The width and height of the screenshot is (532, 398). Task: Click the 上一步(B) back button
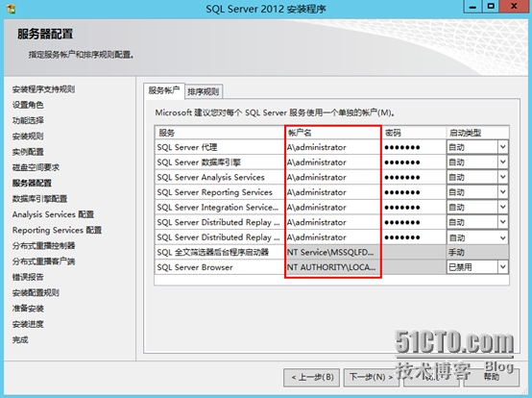click(x=311, y=377)
